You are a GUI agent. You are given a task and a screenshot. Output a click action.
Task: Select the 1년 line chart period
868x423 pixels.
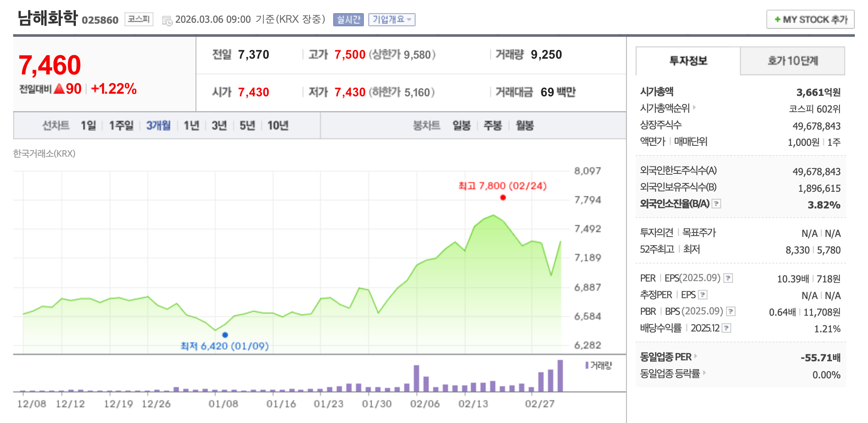pyautogui.click(x=191, y=126)
